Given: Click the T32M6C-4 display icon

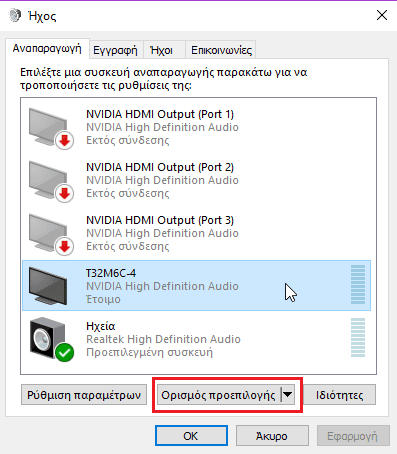Looking at the screenshot, I should pyautogui.click(x=48, y=286).
